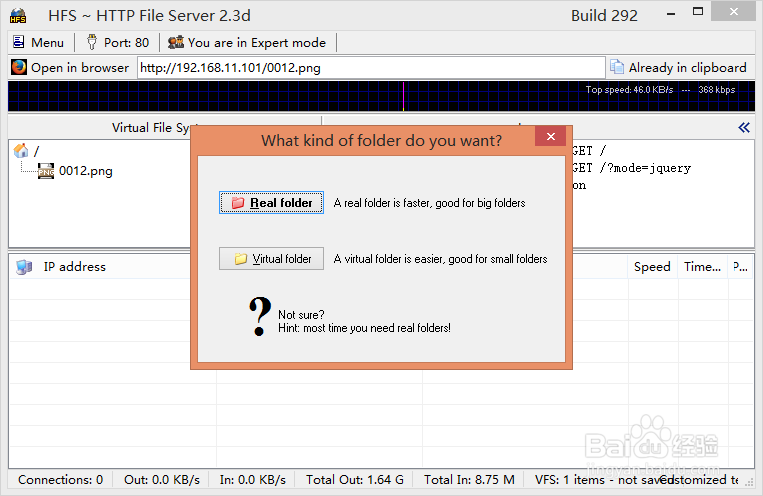This screenshot has width=763, height=496.
Task: Select the root home folder icon
Action: click(x=21, y=150)
